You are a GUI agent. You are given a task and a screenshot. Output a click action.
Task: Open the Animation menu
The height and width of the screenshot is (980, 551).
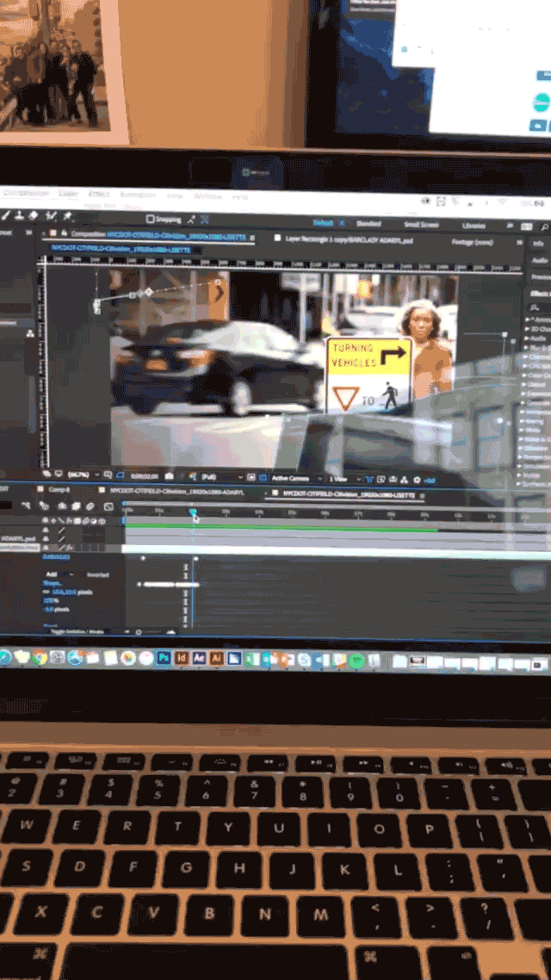138,195
